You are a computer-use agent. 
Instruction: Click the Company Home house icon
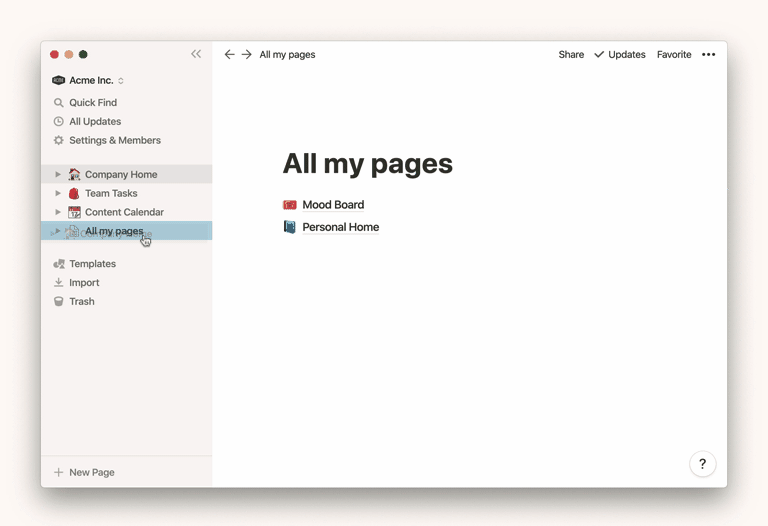74,175
